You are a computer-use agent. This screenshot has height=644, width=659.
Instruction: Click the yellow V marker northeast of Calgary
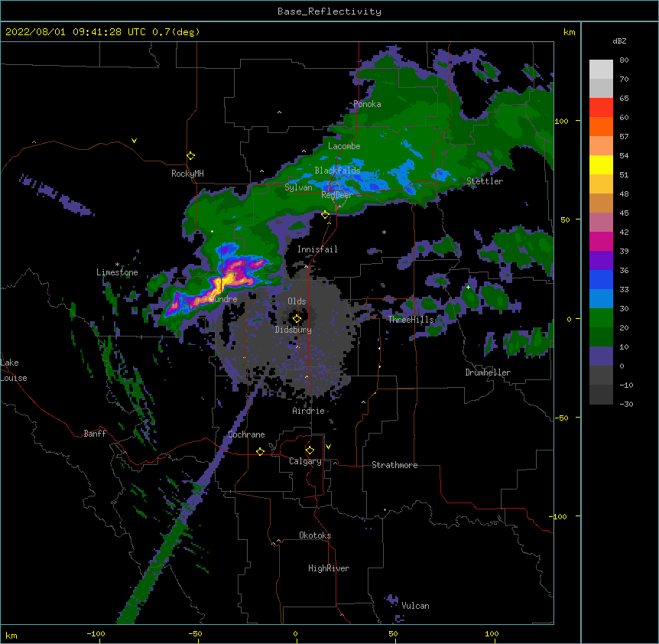pyautogui.click(x=328, y=447)
